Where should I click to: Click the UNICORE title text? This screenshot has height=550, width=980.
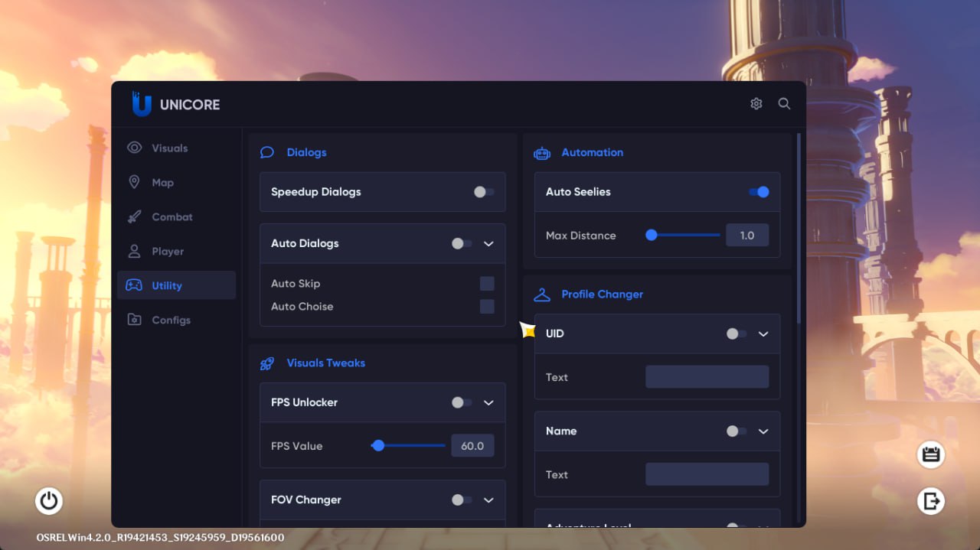pos(190,105)
